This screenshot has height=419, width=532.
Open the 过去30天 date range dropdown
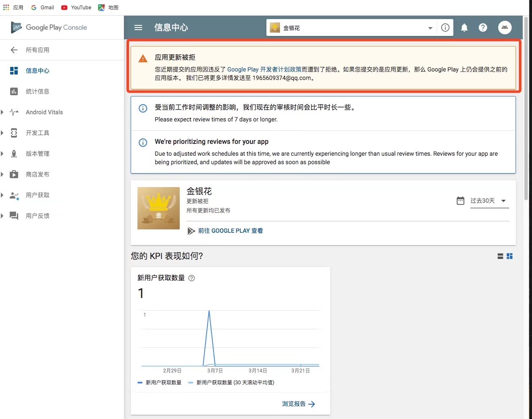coord(489,201)
